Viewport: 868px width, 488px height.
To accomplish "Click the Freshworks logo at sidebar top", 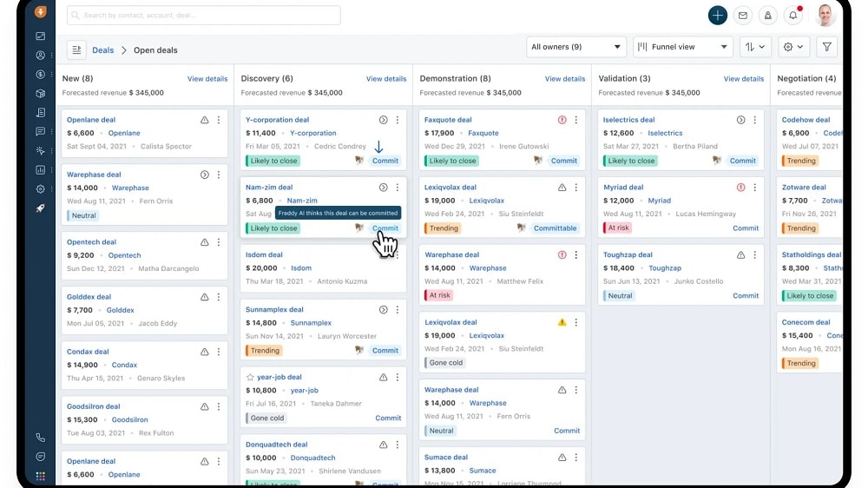I will point(41,11).
